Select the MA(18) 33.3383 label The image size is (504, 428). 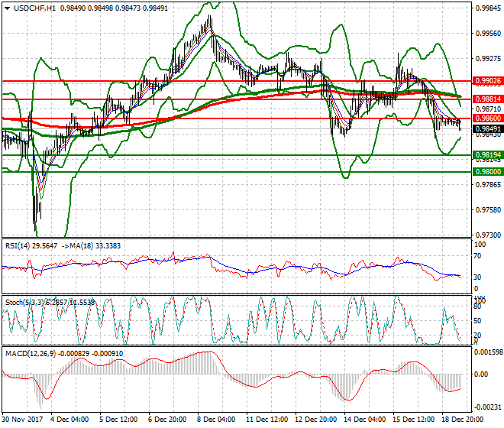[x=95, y=246]
